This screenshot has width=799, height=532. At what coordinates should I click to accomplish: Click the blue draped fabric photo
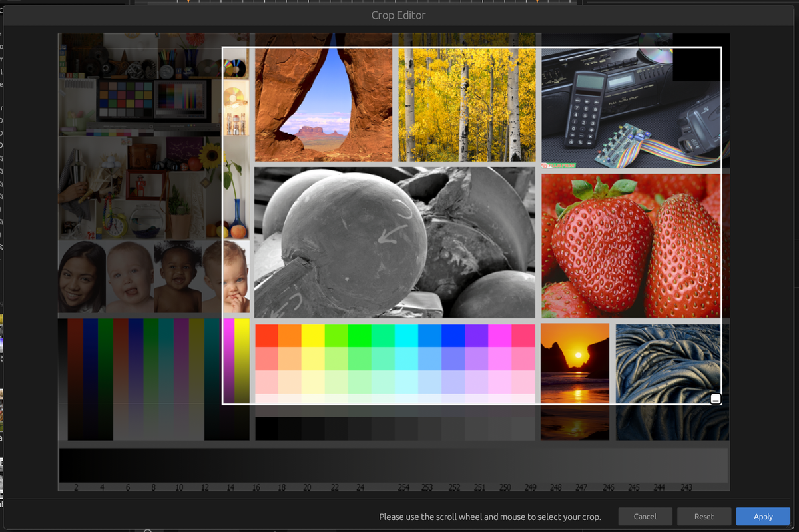tap(668, 363)
